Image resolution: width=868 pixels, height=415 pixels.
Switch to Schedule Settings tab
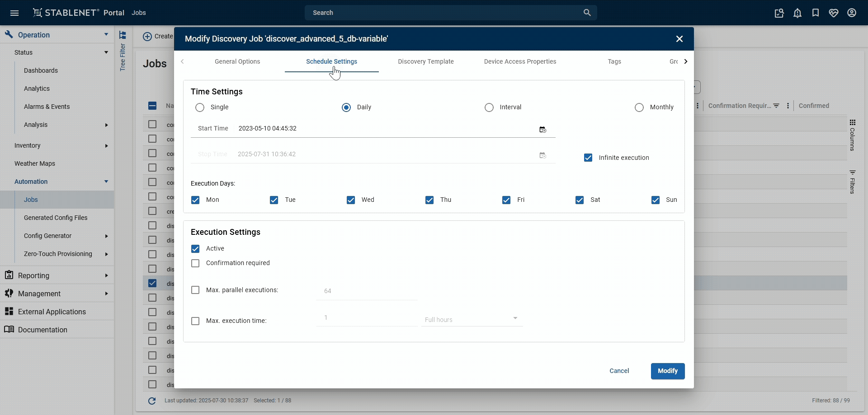(x=331, y=61)
